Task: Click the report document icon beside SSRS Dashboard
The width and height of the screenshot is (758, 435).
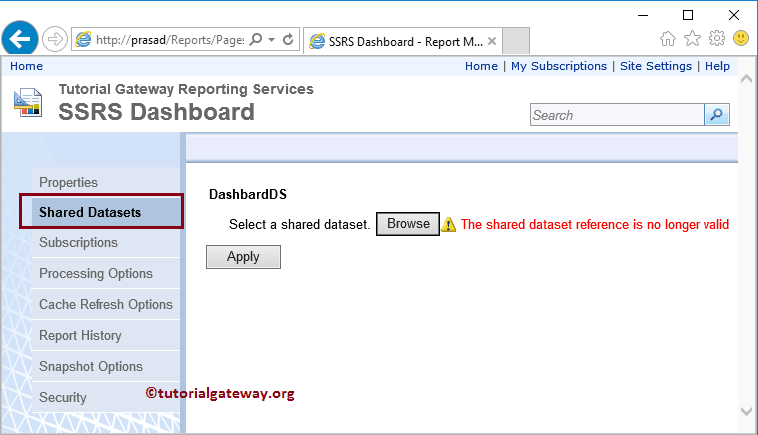Action: click(x=28, y=102)
